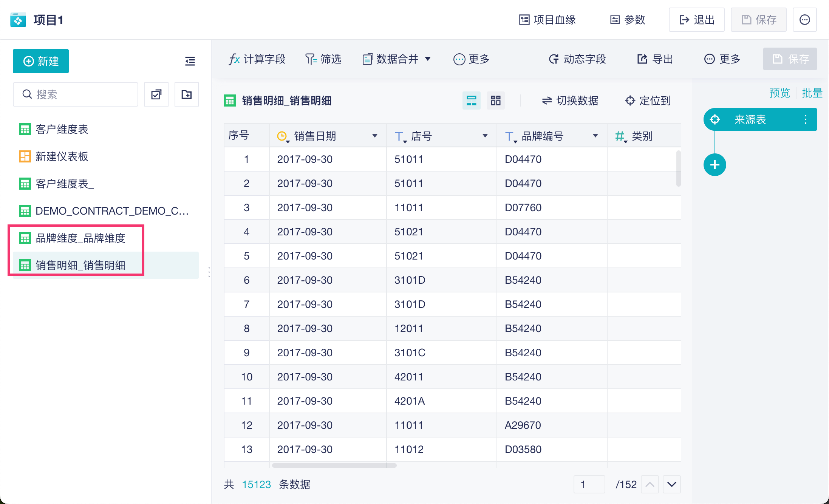
Task: Collapse the left sidebar panel icon
Action: pyautogui.click(x=190, y=61)
